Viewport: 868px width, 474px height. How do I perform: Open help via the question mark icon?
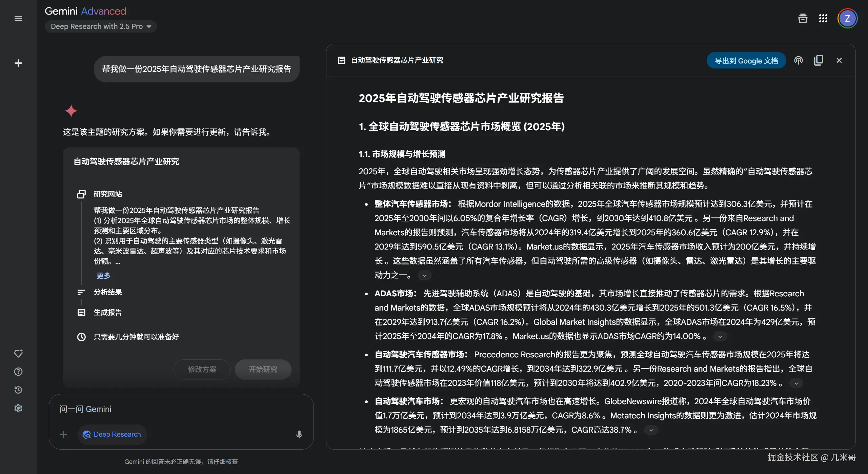pos(18,372)
